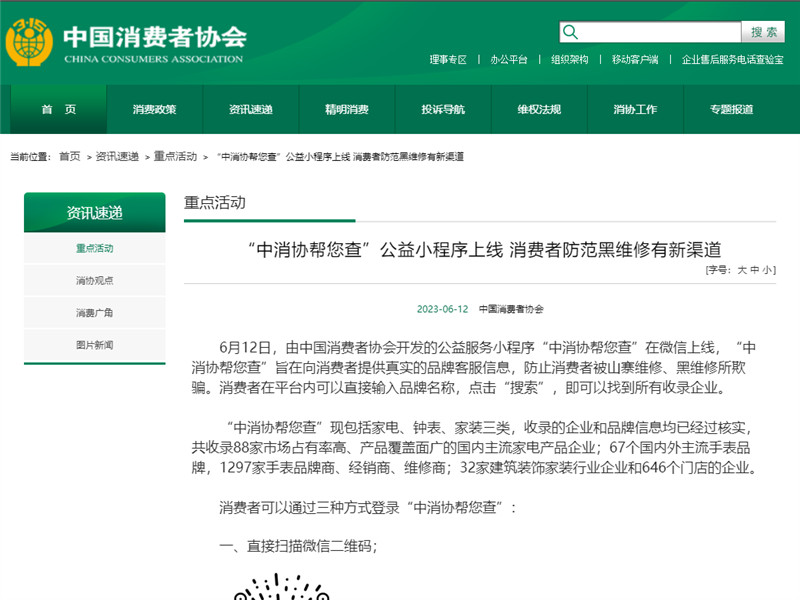Click the China Consumers Association 315 logo emblem

pyautogui.click(x=29, y=42)
